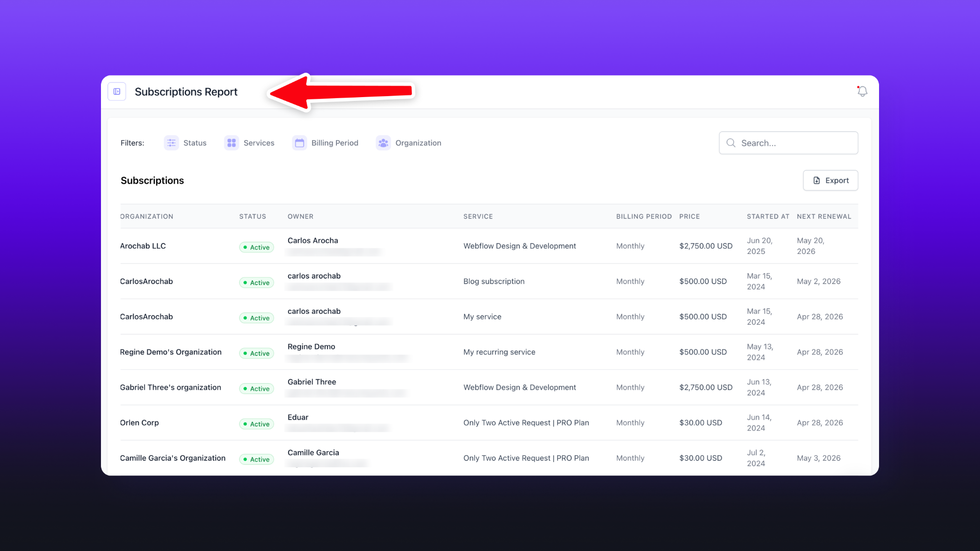
Task: Sort by the BILLING PERIOD column header
Action: (644, 216)
